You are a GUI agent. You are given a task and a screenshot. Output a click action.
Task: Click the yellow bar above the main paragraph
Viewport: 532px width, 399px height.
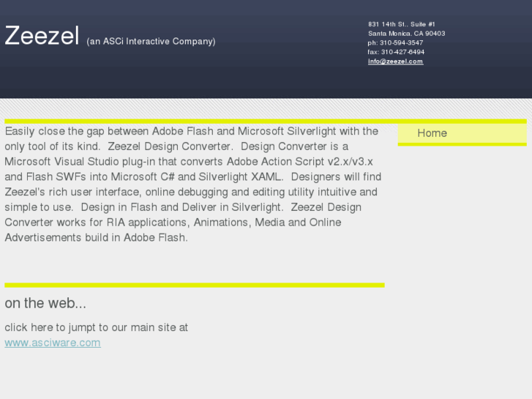[x=194, y=121]
